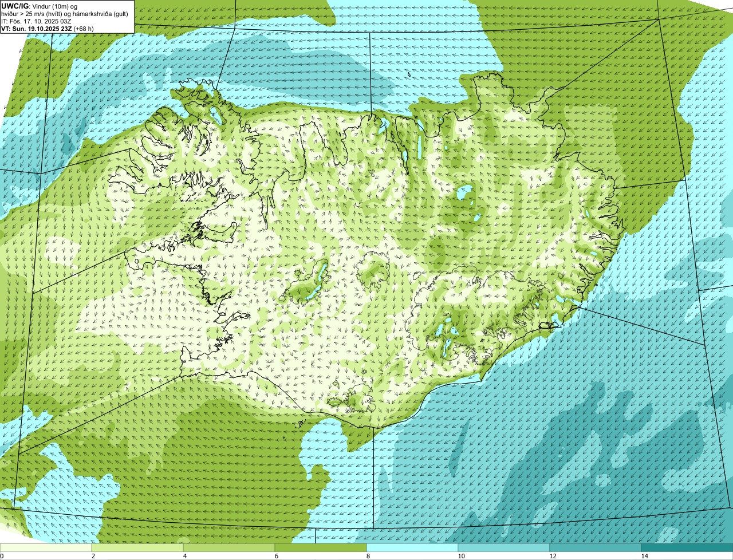Click the 'UWC/IG: Vindur (10m) og' title line

(40, 6)
